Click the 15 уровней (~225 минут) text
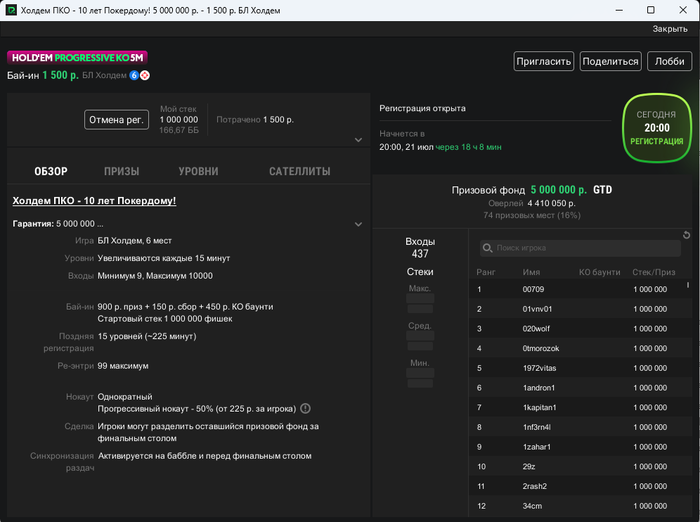The width and height of the screenshot is (700, 522). (147, 336)
